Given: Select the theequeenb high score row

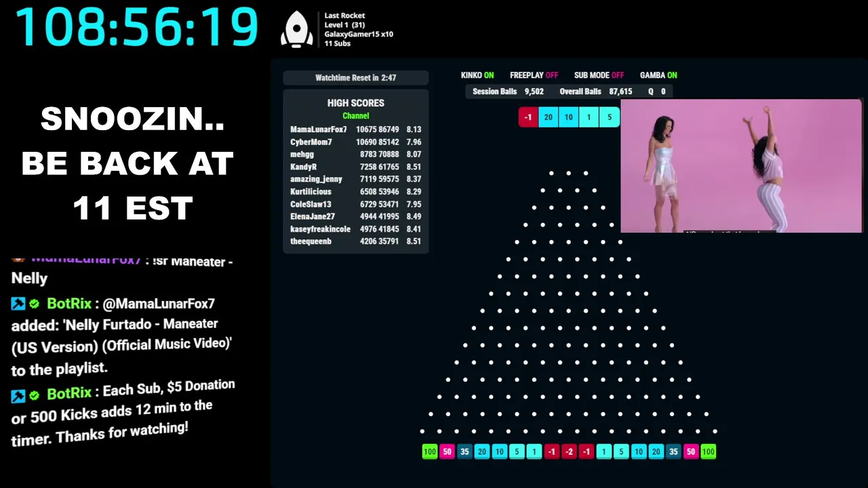Looking at the screenshot, I should click(x=355, y=241).
